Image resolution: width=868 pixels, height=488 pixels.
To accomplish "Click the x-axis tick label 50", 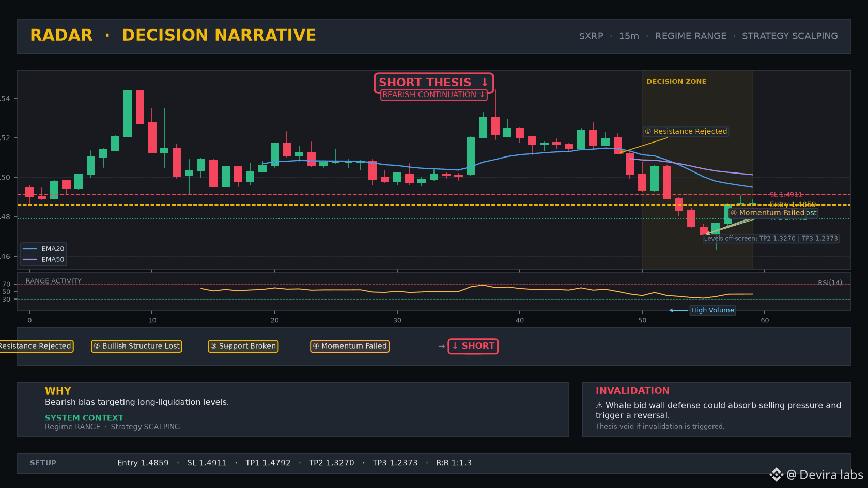I will pyautogui.click(x=642, y=320).
